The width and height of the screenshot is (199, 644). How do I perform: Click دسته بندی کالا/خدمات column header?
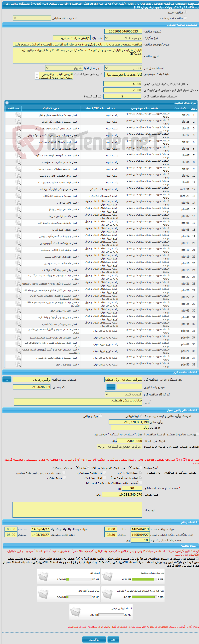pos(99,108)
